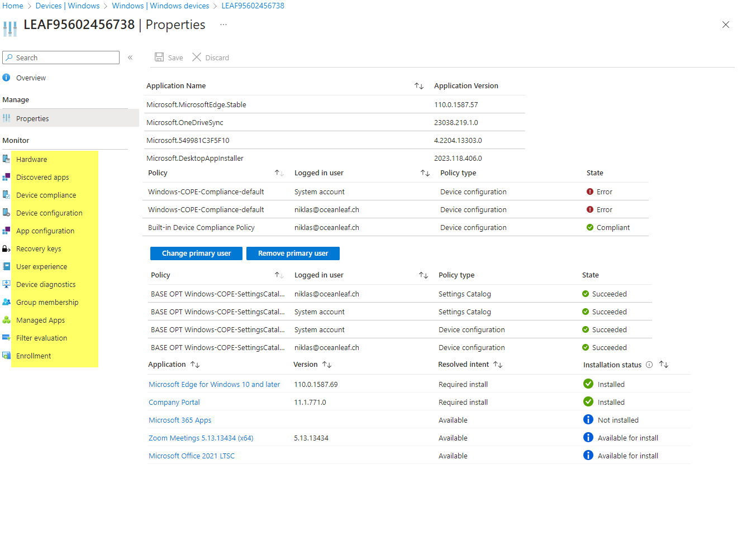The image size is (742, 560).
Task: Open Enrollment menu item
Action: 34,356
